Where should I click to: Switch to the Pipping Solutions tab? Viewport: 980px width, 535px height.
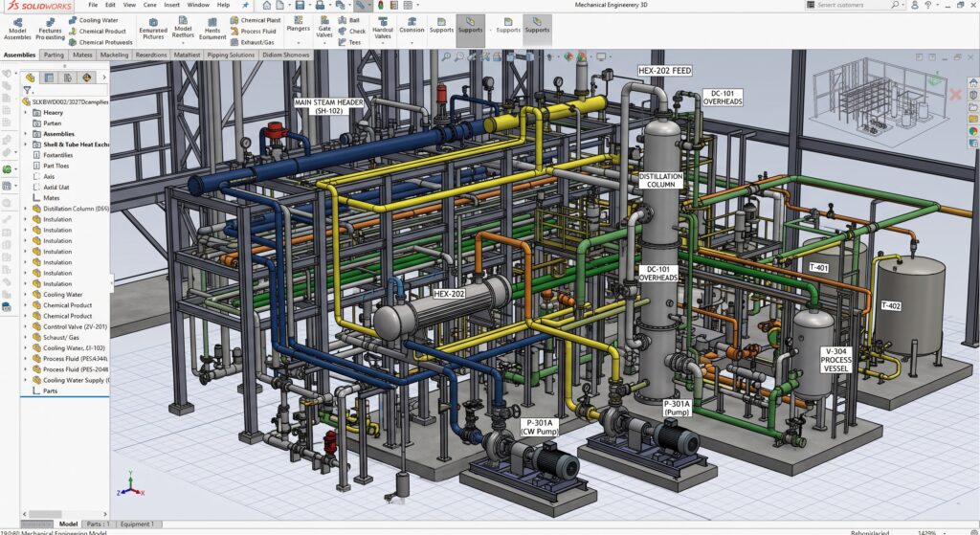point(231,55)
